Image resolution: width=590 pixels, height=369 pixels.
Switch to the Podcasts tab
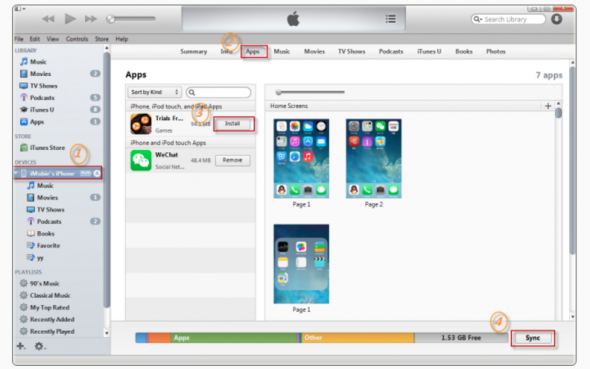[391, 52]
